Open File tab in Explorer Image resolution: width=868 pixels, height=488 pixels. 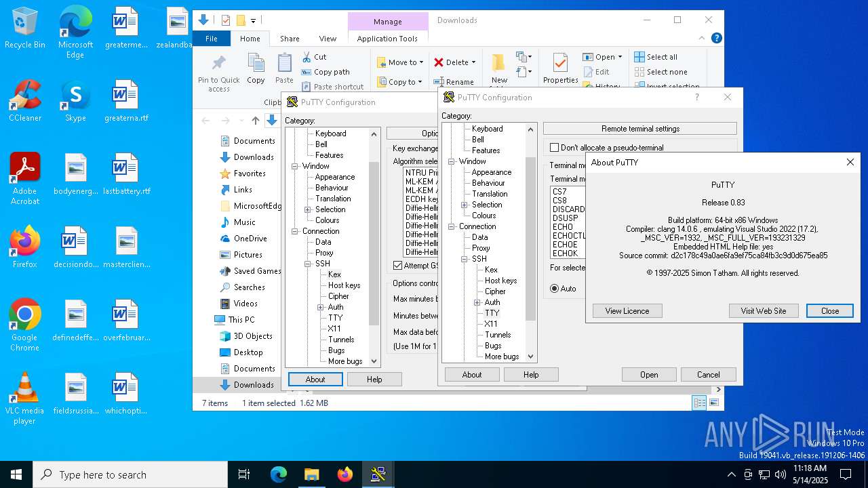pos(212,39)
